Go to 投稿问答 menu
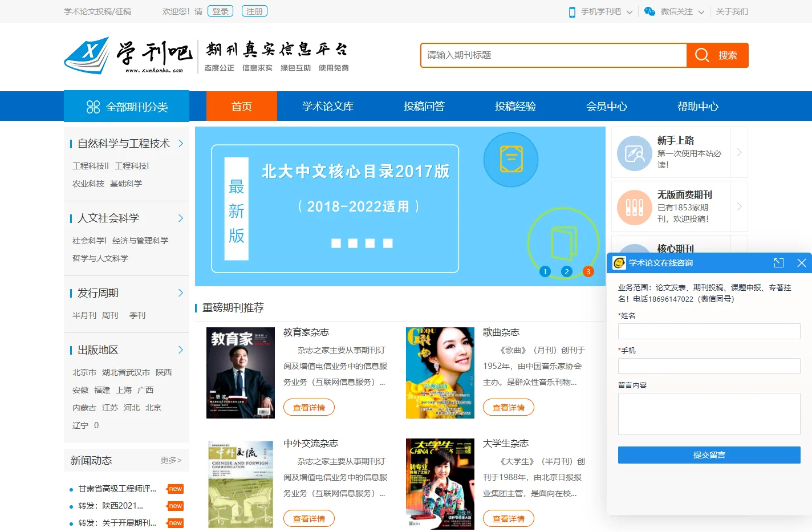 (x=424, y=106)
